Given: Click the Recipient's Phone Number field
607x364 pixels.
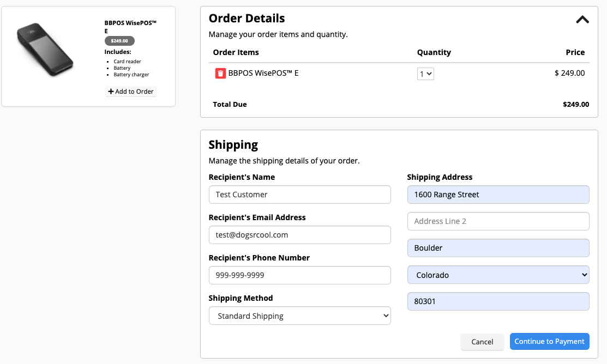Looking at the screenshot, I should [x=299, y=275].
